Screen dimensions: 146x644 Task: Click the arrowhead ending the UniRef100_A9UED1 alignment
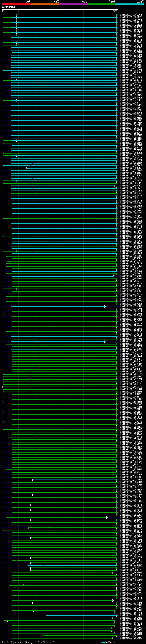(x=105, y=306)
